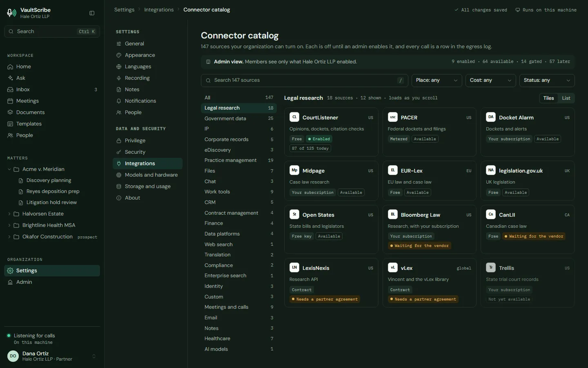Open Privilege settings

point(147,141)
